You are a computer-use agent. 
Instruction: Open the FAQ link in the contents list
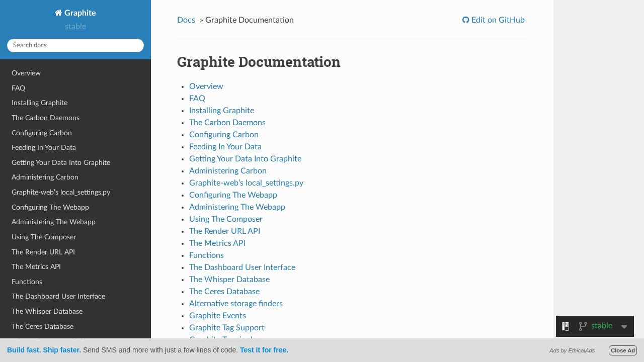(x=197, y=99)
